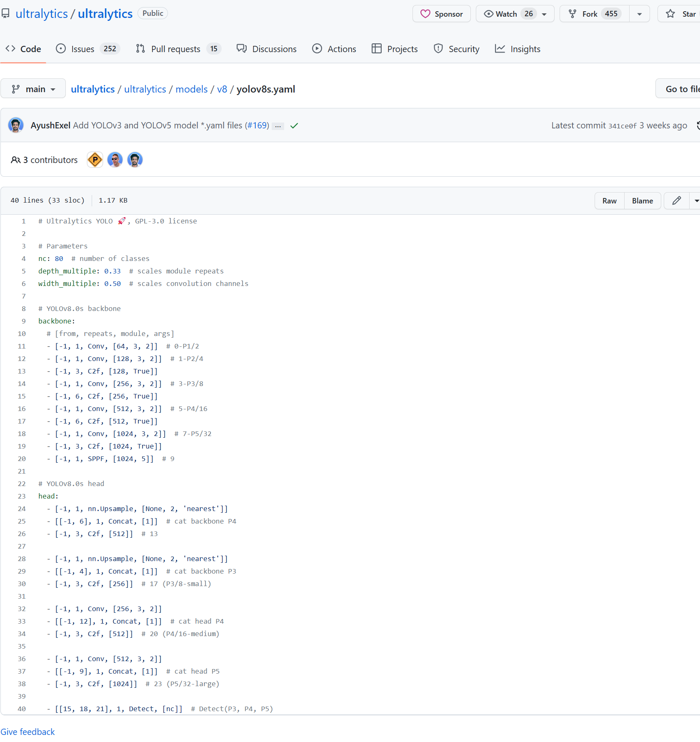Viewport: 700px width, 742px height.
Task: Click the AyushExel author name
Action: [50, 125]
